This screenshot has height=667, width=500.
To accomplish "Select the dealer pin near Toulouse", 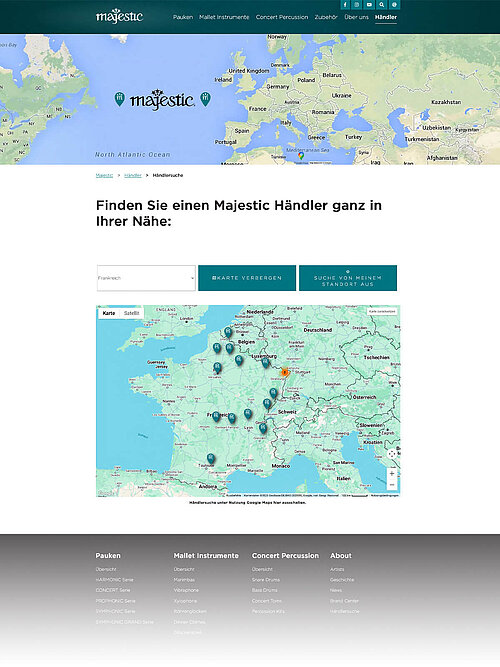I will tap(211, 458).
